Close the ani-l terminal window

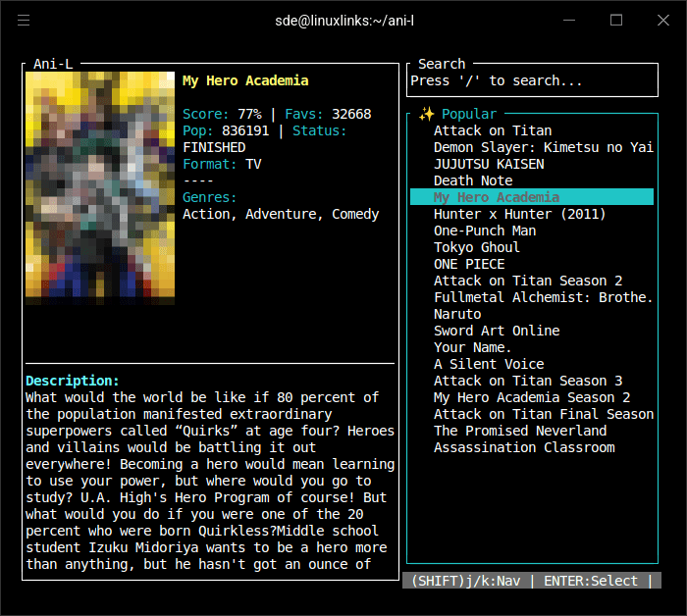(663, 21)
